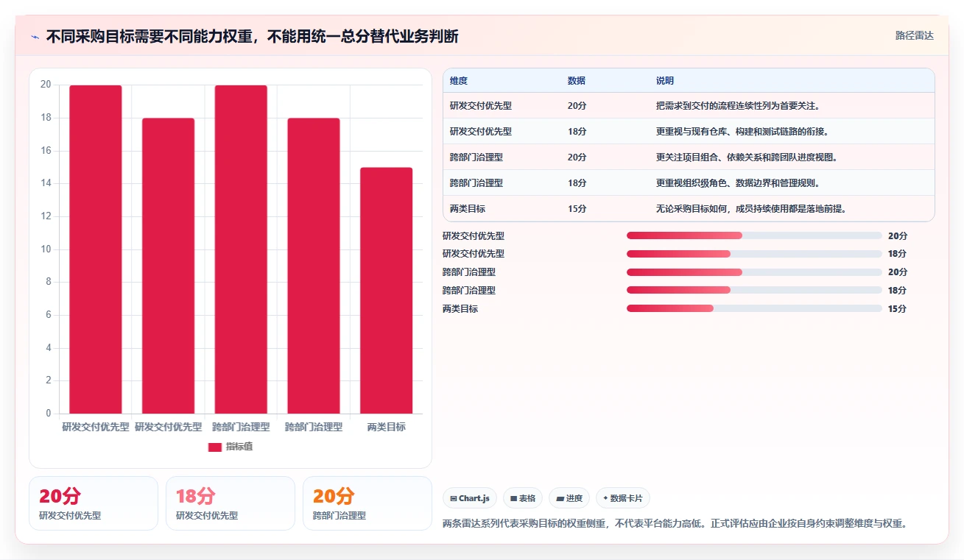Click the 维度 column header
The width and height of the screenshot is (964, 560).
point(459,81)
